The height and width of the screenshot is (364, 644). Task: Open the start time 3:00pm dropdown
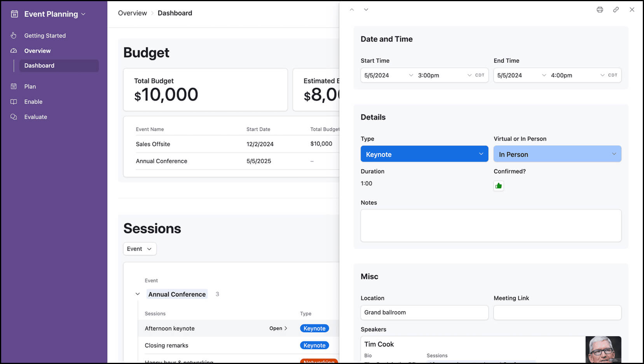pyautogui.click(x=444, y=75)
